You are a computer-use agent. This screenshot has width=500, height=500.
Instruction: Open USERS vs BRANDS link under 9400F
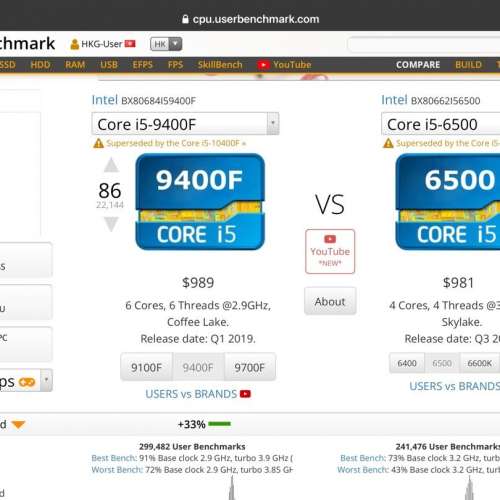click(x=191, y=394)
